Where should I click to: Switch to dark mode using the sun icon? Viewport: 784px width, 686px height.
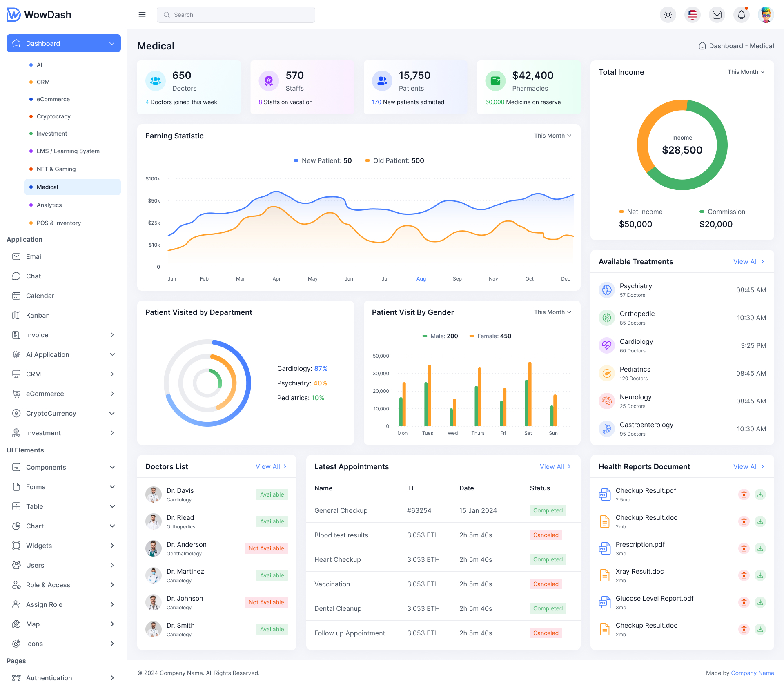(x=668, y=14)
